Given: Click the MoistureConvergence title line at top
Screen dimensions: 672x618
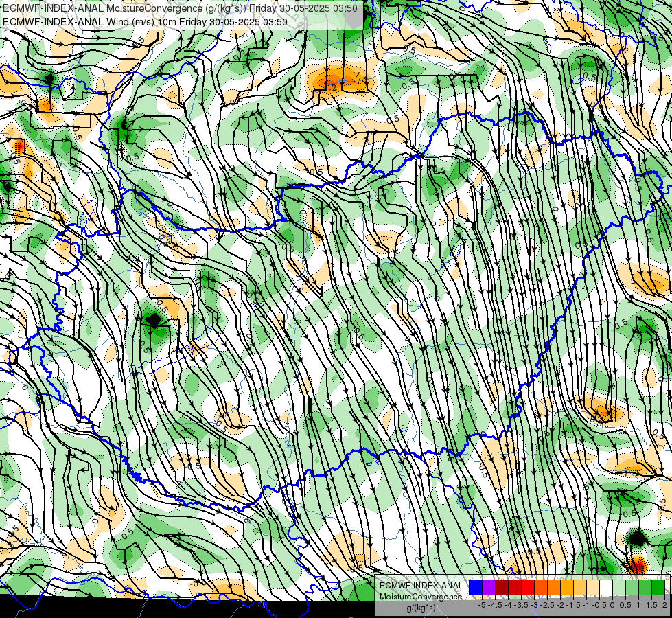Looking at the screenshot, I should coord(181,8).
